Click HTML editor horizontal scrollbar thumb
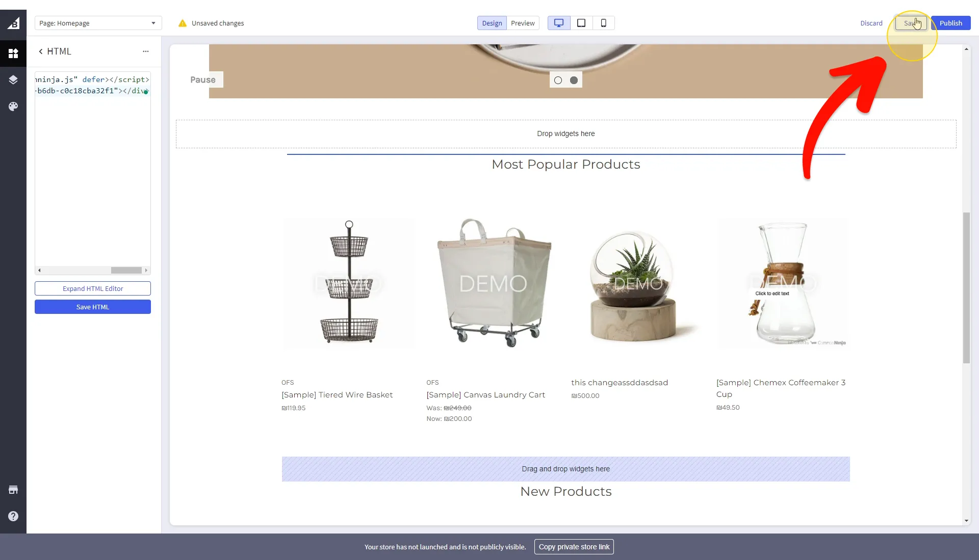Screen dimensions: 979x560 coord(126,270)
